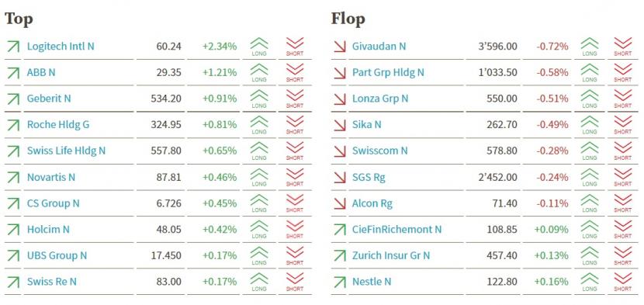
Task: Click the SHORT icon for Roche Hldg G
Action: coord(295,126)
